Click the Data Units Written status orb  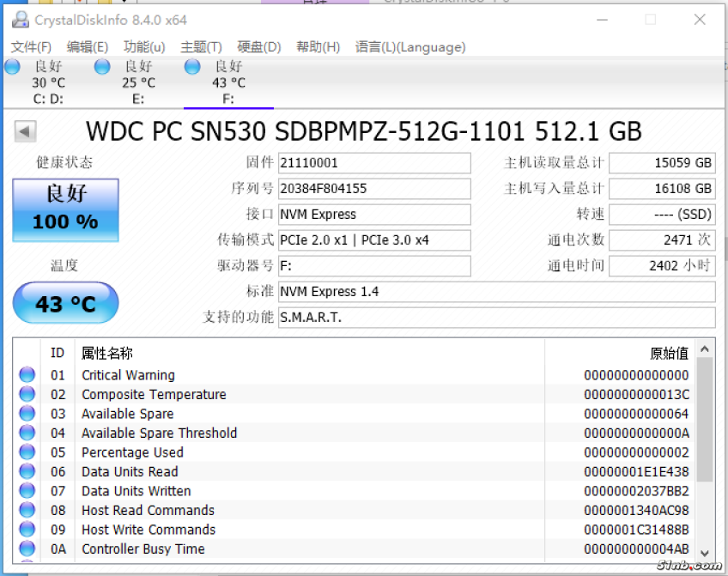[x=27, y=491]
